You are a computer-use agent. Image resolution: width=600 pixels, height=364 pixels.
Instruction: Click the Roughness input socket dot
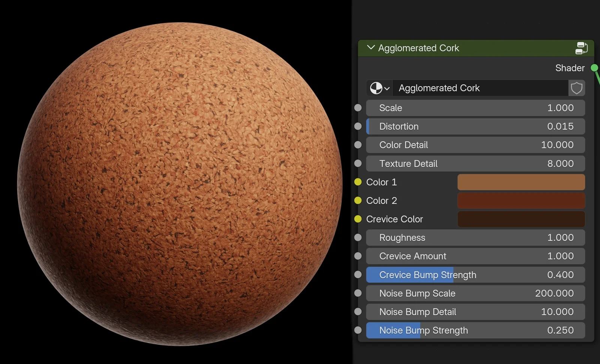tap(357, 237)
